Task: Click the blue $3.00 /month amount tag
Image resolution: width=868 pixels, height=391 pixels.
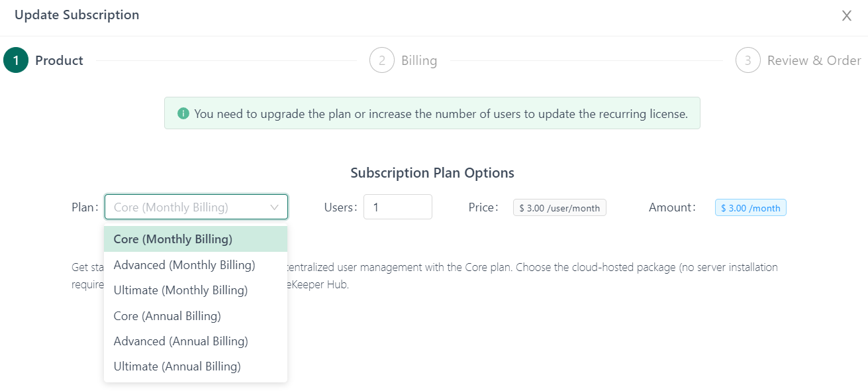Action: (750, 208)
